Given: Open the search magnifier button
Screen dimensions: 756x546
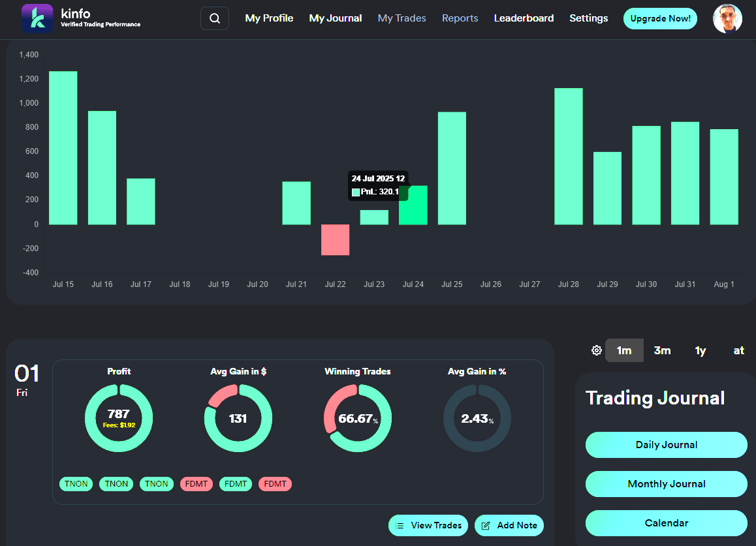Looking at the screenshot, I should [x=215, y=18].
